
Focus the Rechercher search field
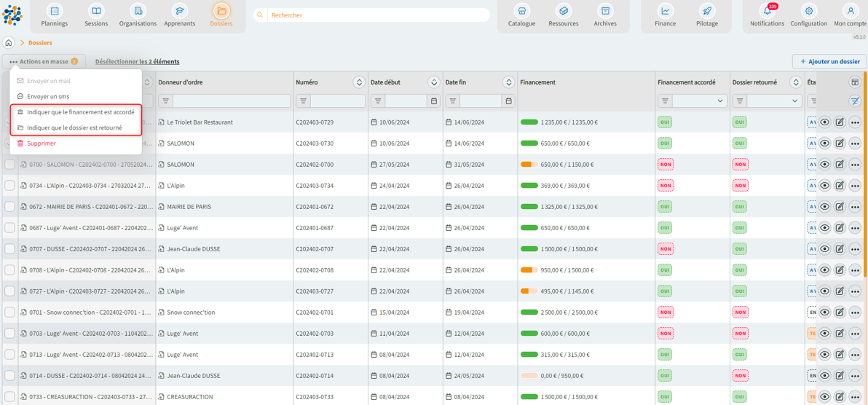point(379,15)
